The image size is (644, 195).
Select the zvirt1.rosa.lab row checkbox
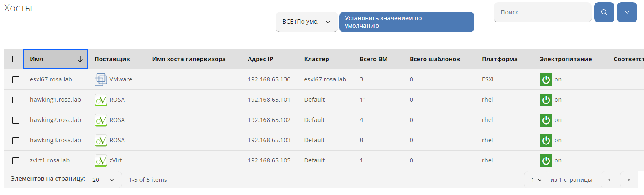click(16, 161)
